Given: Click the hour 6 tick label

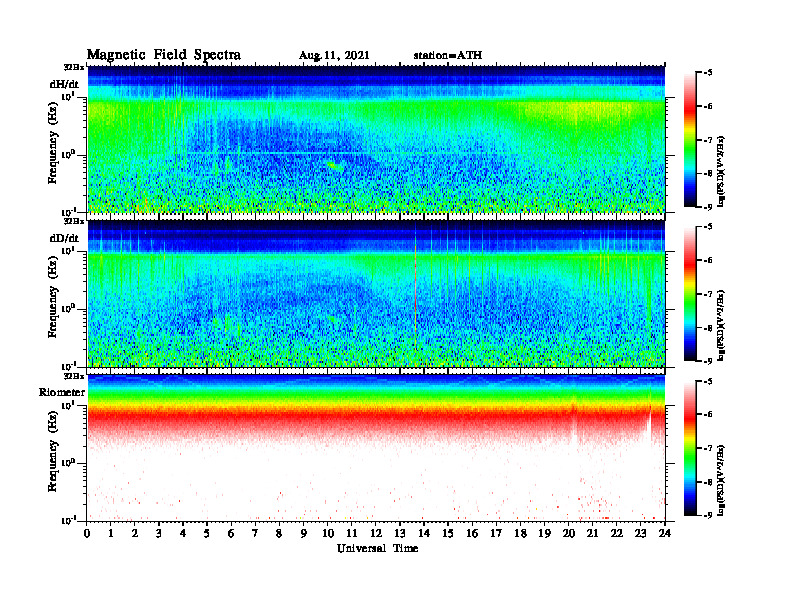Looking at the screenshot, I should (231, 533).
